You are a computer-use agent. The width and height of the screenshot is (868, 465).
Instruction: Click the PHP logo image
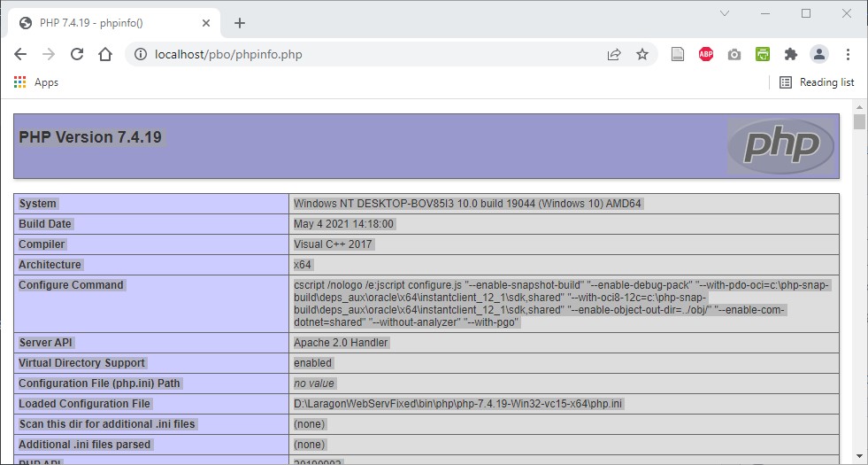click(x=780, y=146)
